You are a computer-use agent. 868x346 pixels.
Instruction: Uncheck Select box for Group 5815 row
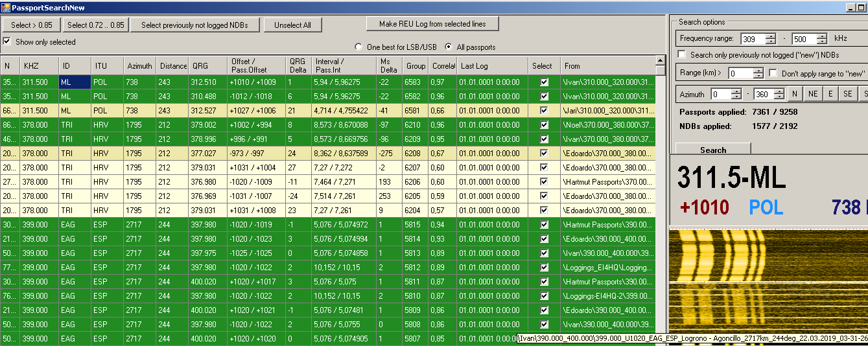click(x=545, y=224)
